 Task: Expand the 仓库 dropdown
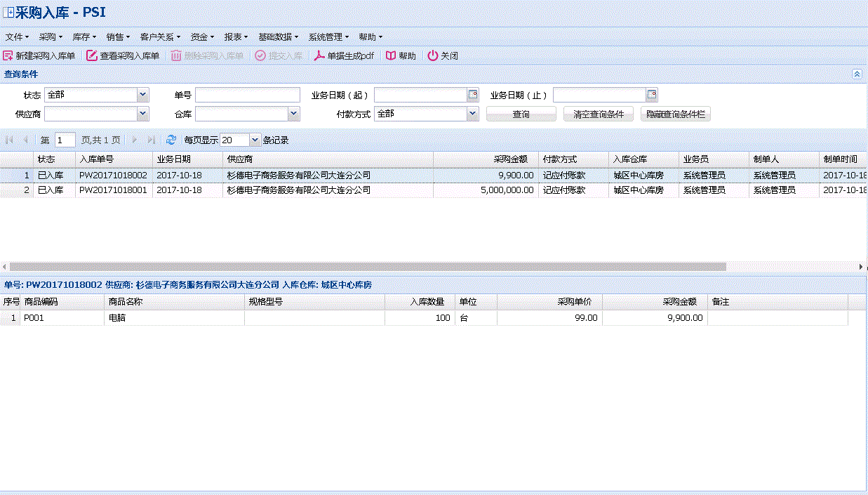[x=294, y=113]
